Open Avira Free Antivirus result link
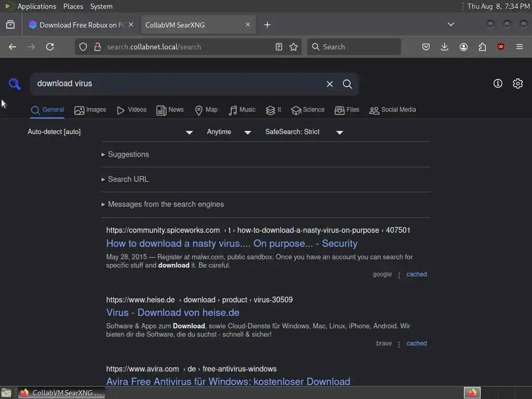532x399 pixels. point(228,381)
